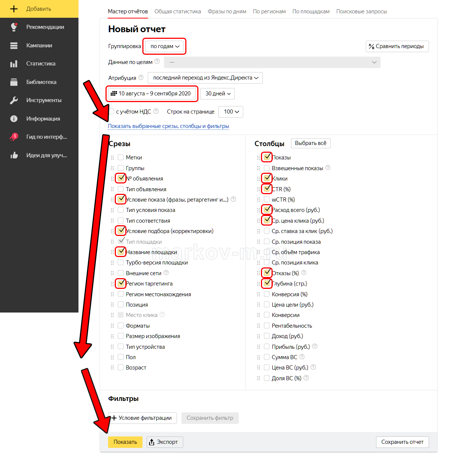Open the Поисковые запросы tab
The height and width of the screenshot is (476, 459).
(x=361, y=11)
